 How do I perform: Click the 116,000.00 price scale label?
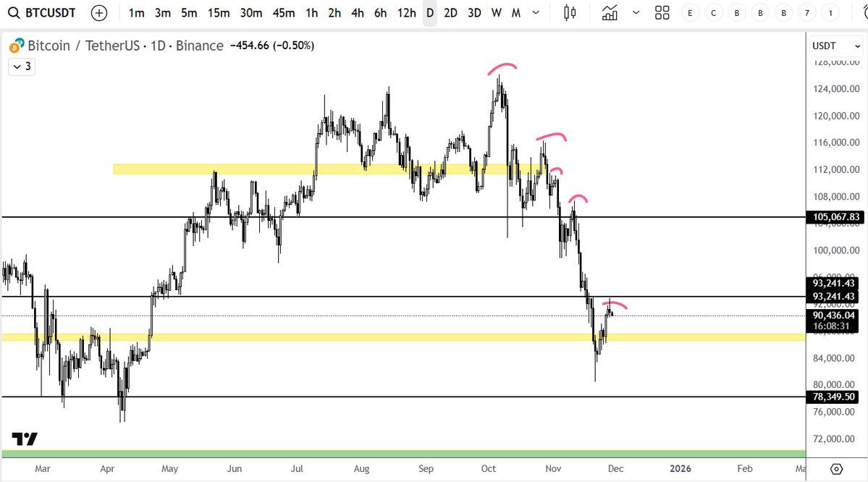836,143
